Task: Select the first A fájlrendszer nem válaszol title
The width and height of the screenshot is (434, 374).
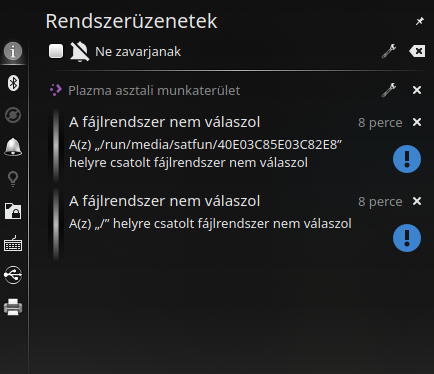Action: click(x=164, y=122)
